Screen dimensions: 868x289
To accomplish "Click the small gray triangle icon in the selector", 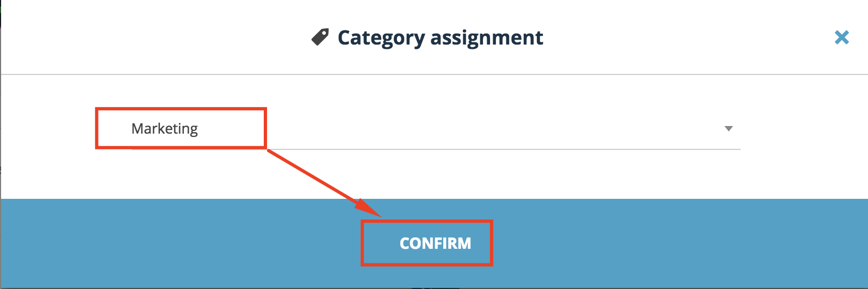I will click(729, 129).
